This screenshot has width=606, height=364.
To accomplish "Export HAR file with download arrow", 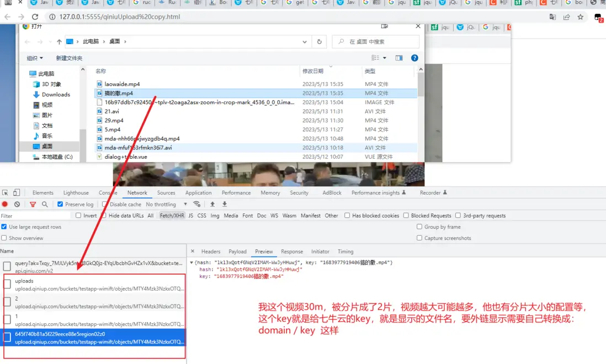I will [x=225, y=204].
